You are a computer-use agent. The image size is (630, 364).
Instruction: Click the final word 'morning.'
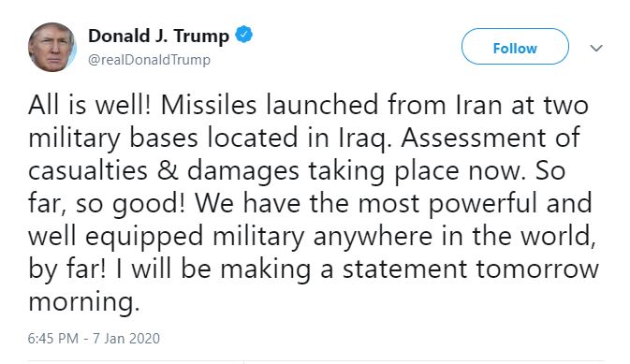click(x=84, y=303)
